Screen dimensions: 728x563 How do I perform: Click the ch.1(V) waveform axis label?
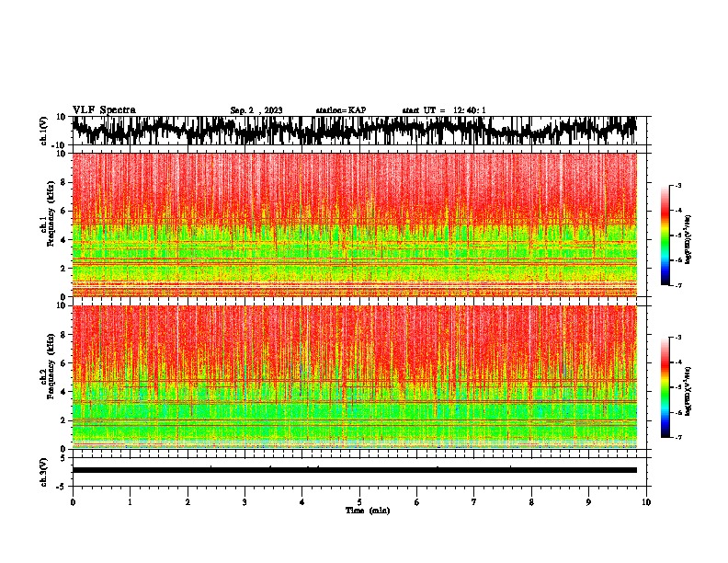tap(44, 131)
